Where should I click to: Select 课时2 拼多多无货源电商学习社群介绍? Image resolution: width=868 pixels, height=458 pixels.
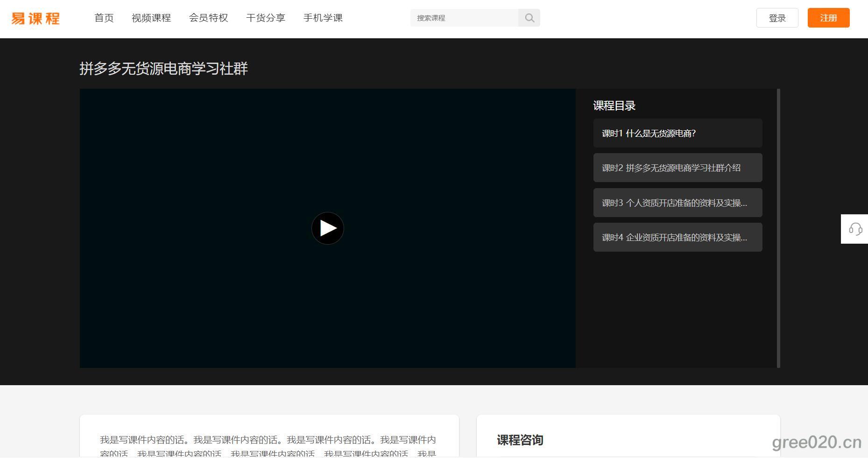click(x=678, y=168)
